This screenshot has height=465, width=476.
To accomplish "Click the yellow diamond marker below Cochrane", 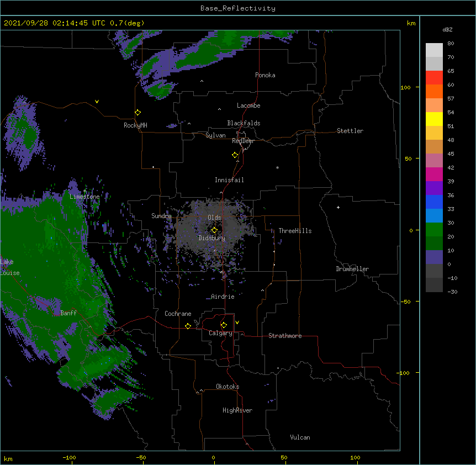I will [188, 326].
